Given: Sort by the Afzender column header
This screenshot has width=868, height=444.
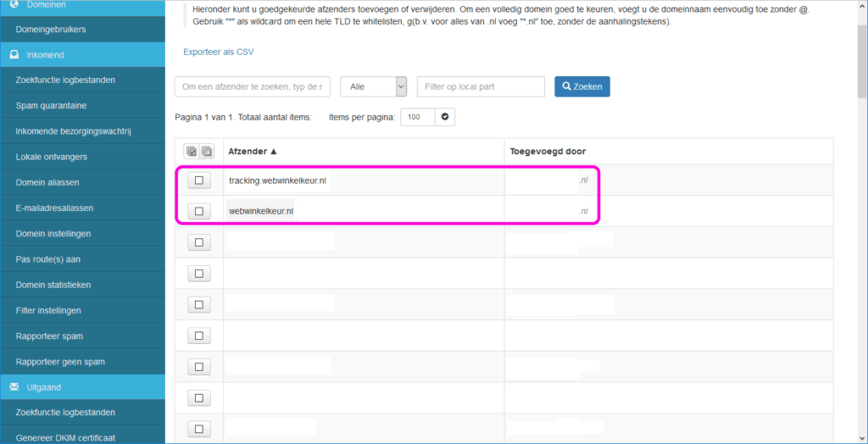Looking at the screenshot, I should tap(253, 152).
